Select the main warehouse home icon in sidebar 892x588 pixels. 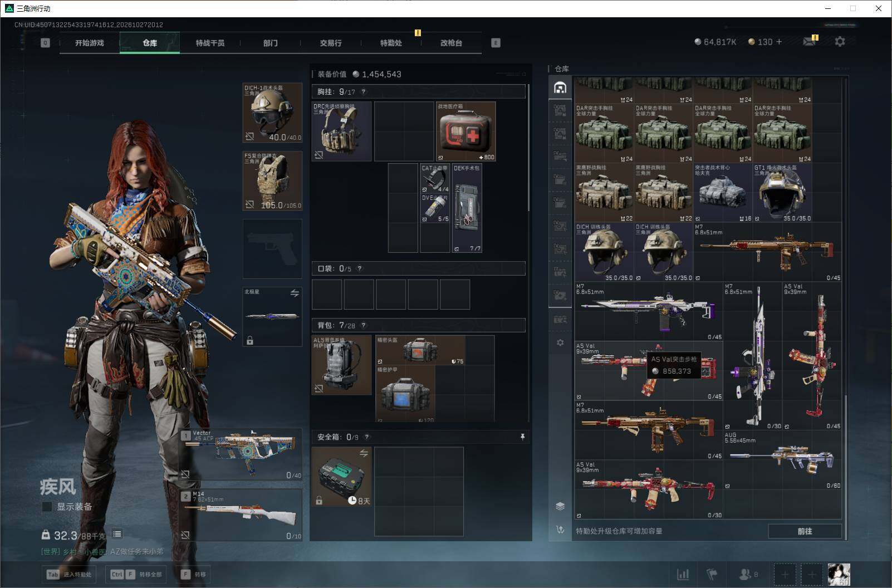coord(560,87)
